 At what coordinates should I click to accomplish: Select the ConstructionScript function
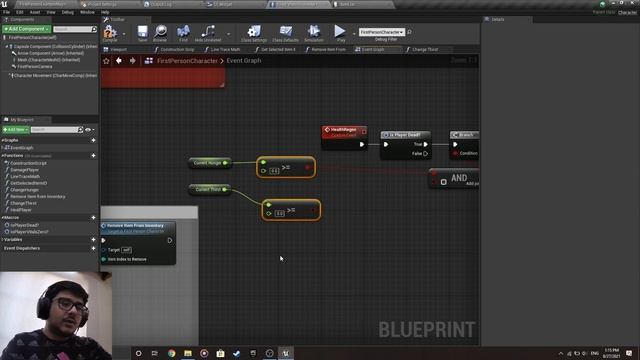coord(28,163)
